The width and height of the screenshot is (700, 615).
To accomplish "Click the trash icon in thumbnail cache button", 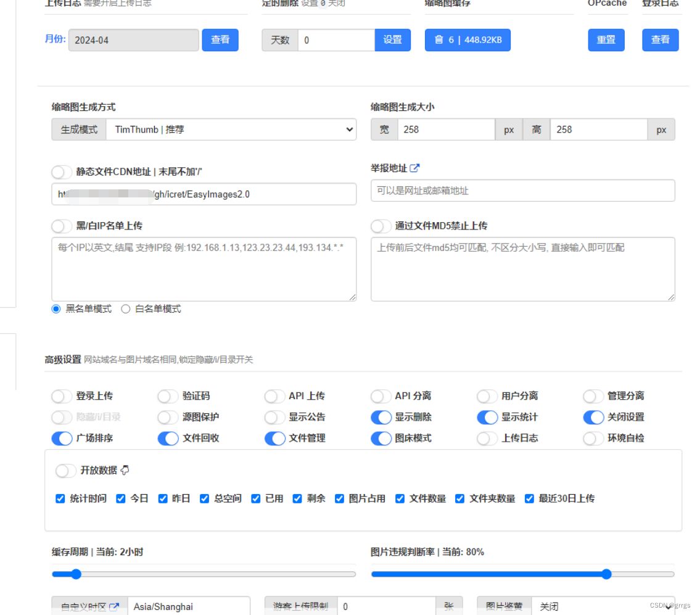I will (439, 39).
